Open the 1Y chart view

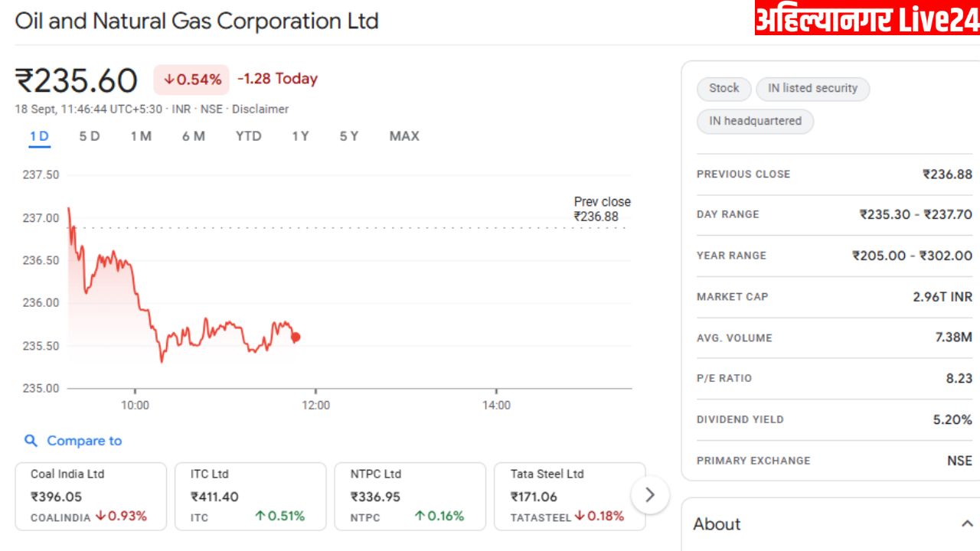coord(300,136)
